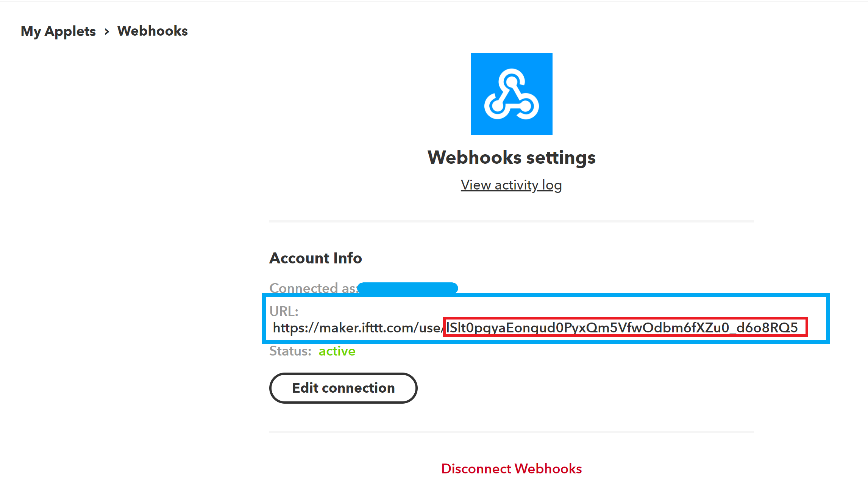Click the Webhooks service logo icon
Viewport: 868px width, 495px height.
point(511,94)
